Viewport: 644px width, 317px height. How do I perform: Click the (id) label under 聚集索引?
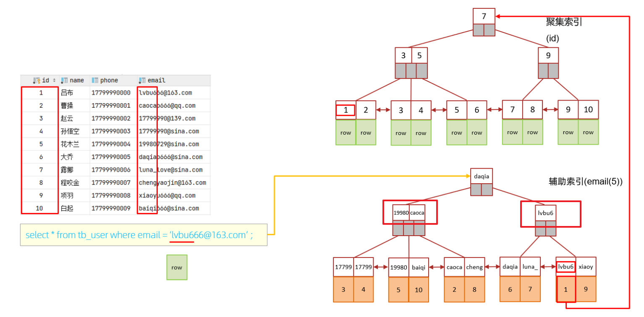pos(552,38)
